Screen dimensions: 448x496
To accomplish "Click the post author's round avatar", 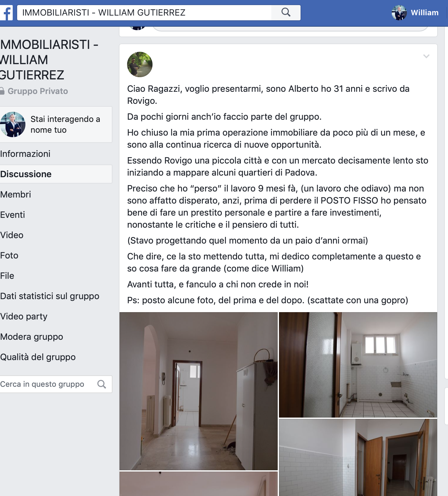I will click(x=140, y=64).
